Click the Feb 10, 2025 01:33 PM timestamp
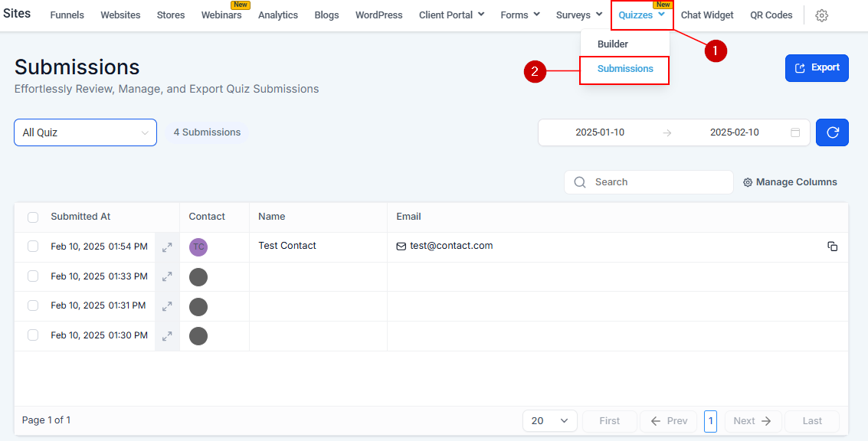Viewport: 868px width, 441px height. [99, 276]
